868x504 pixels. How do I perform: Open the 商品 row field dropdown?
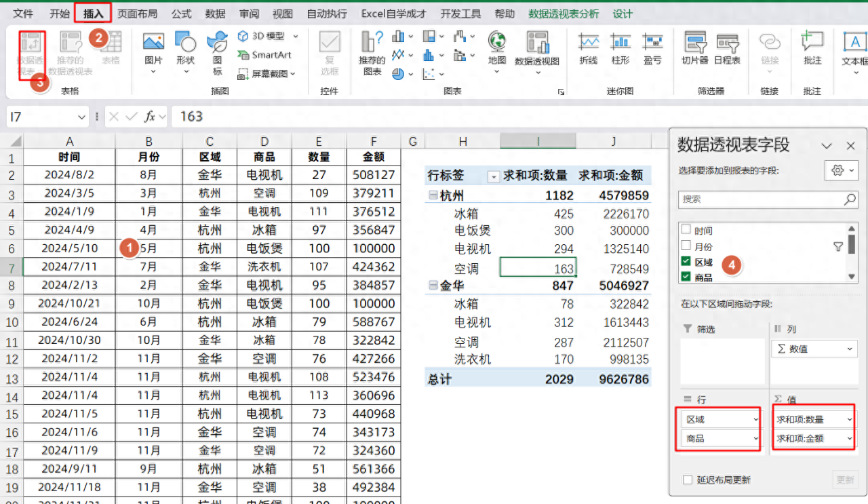click(755, 439)
